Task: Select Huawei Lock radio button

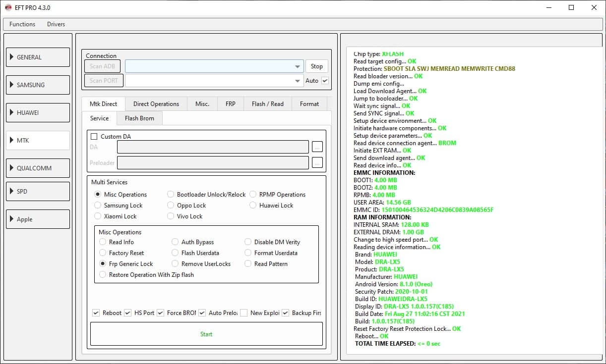Action: [253, 206]
